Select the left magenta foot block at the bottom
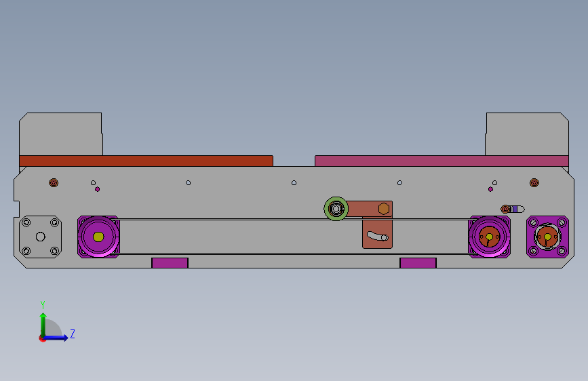 click(170, 263)
